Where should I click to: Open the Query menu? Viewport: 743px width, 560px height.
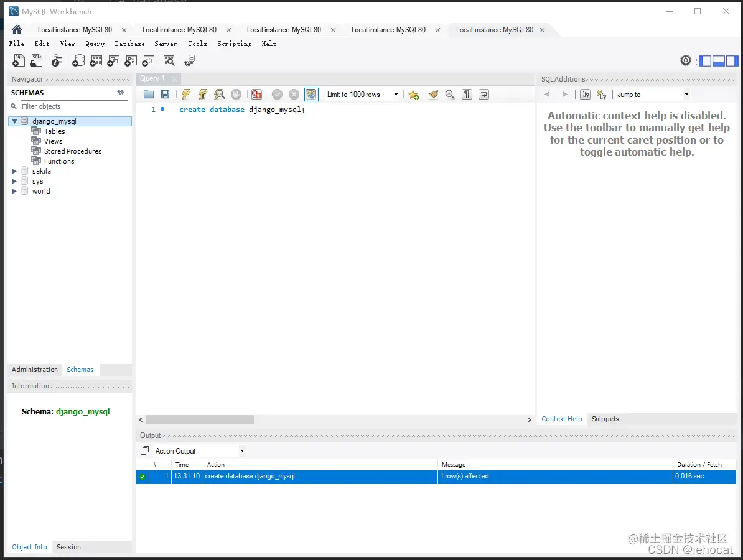95,44
